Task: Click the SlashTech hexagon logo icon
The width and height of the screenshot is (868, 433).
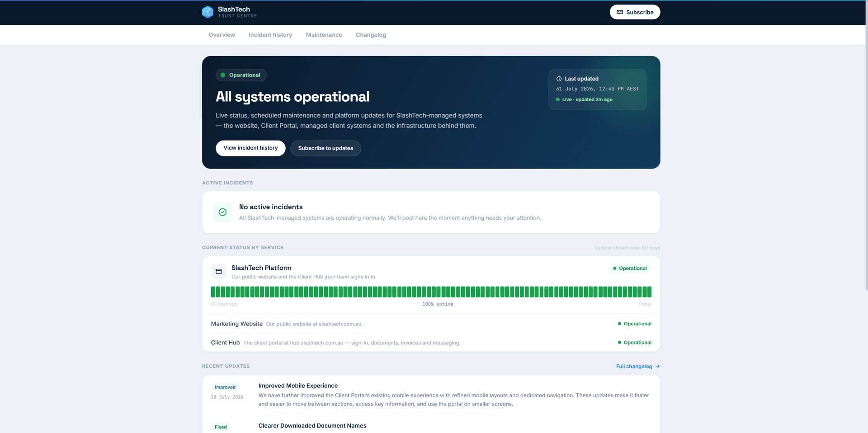Action: pyautogui.click(x=208, y=12)
